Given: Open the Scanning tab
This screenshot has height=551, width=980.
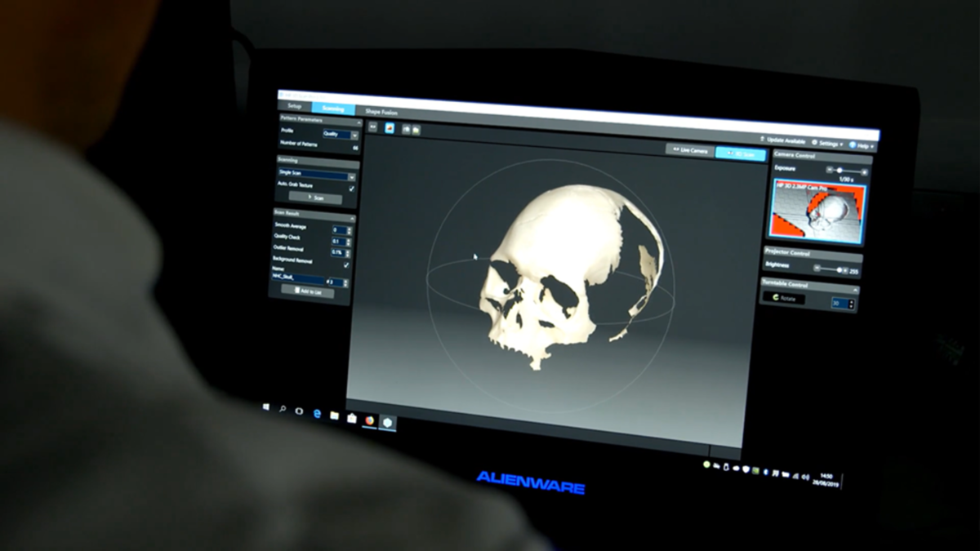Looking at the screenshot, I should 333,109.
